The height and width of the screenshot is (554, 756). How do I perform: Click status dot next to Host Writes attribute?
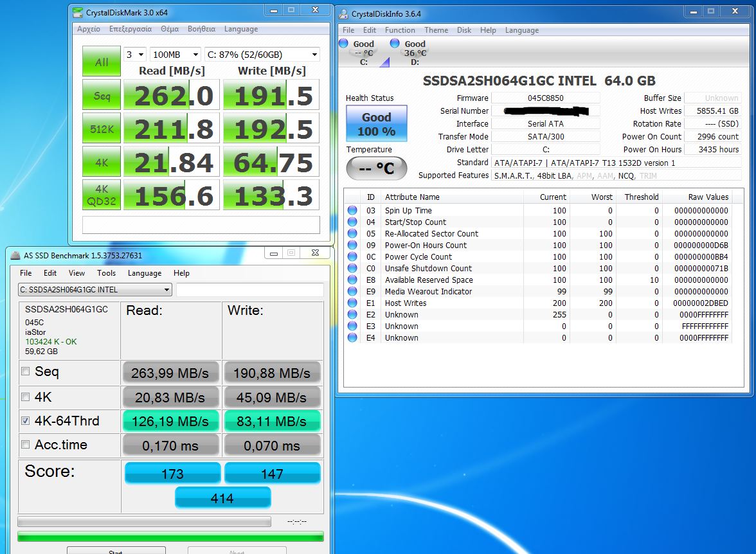[x=352, y=303]
